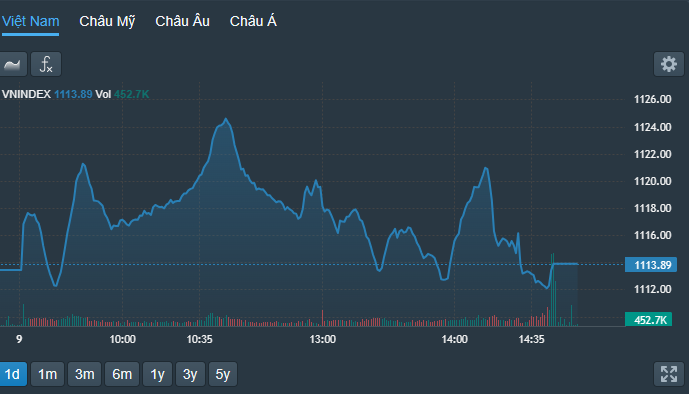Switch to the Châu Á tab
The image size is (689, 394).
click(x=253, y=21)
